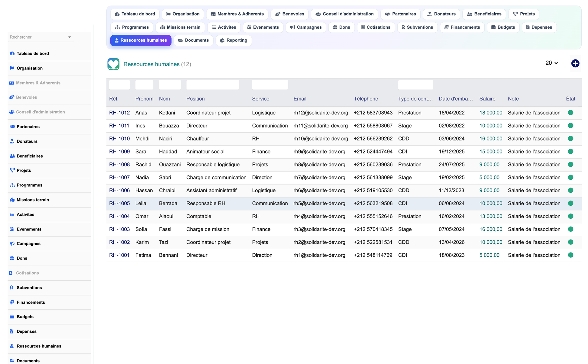Click the Benevoles helping hands icon in sidebar
Screen dimensions: 588x364
[11, 97]
